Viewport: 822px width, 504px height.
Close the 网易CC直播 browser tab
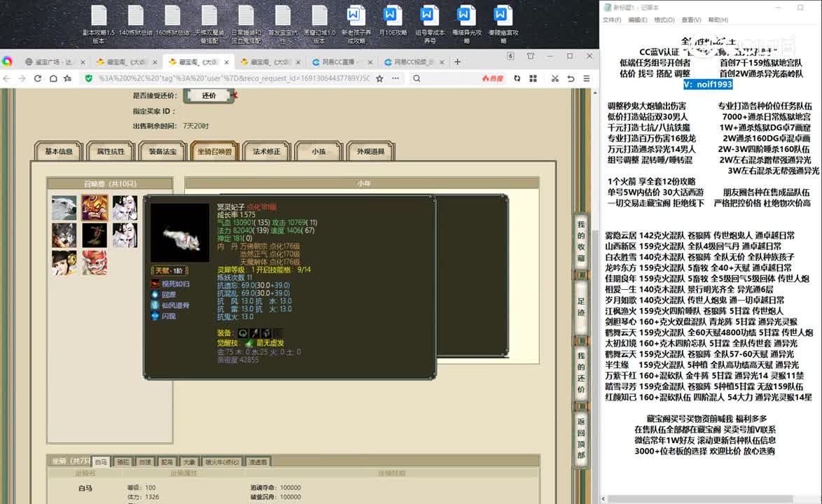click(370, 62)
